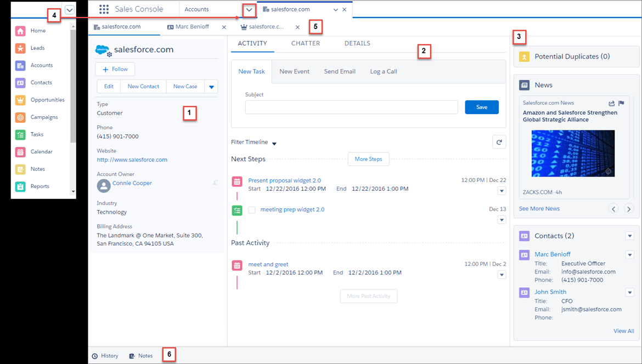Open more account actions dropdown beside New Case
The height and width of the screenshot is (364, 642).
click(x=211, y=87)
